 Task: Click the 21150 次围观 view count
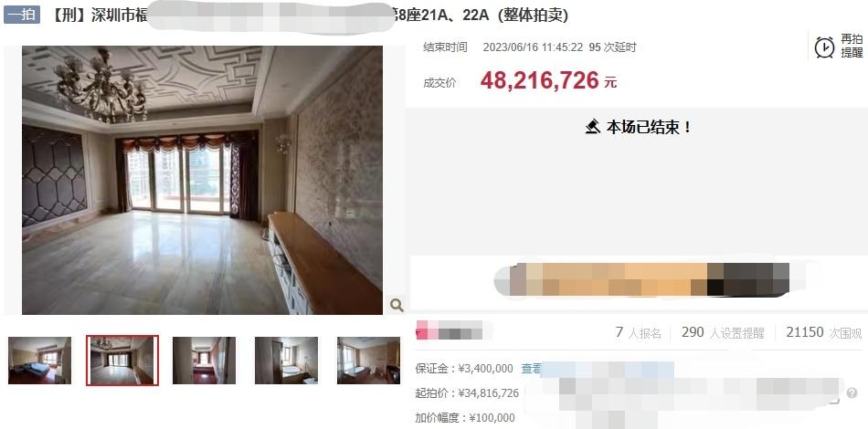(x=824, y=333)
